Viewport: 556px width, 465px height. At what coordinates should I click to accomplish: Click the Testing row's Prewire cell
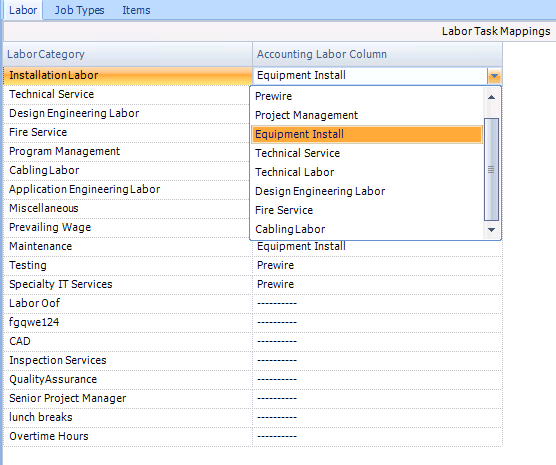coord(377,266)
